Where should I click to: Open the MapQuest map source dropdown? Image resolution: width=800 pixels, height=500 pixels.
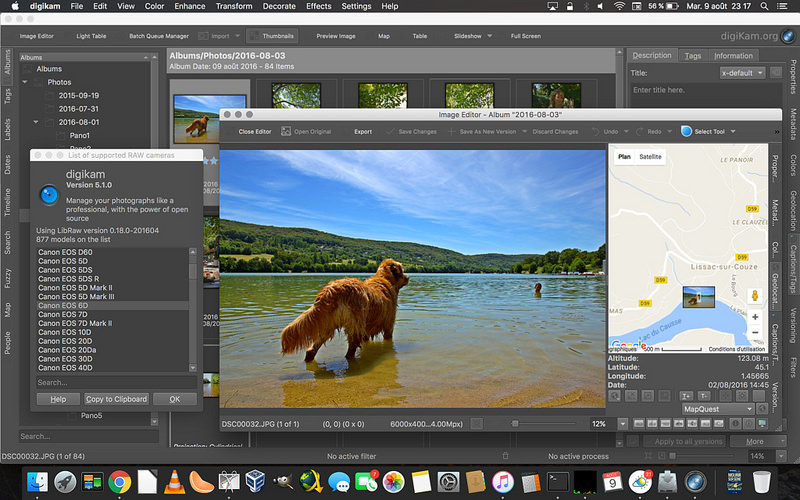[717, 409]
